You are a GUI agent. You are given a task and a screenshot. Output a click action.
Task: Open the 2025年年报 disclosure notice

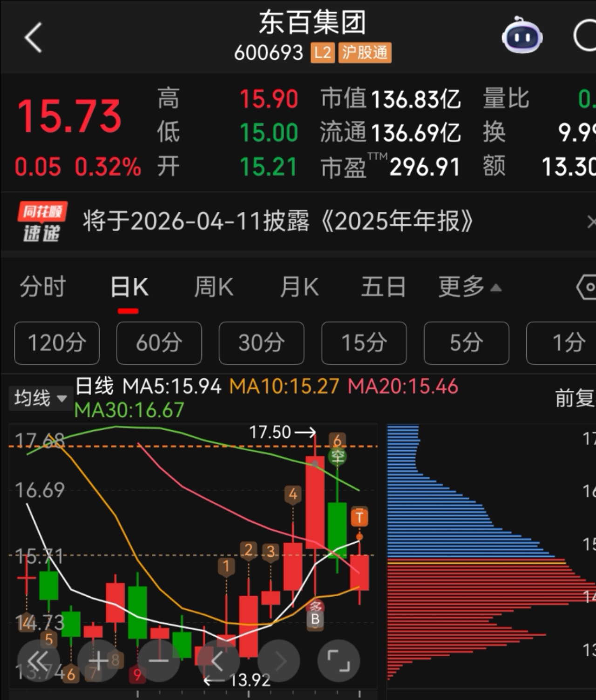pos(278,221)
